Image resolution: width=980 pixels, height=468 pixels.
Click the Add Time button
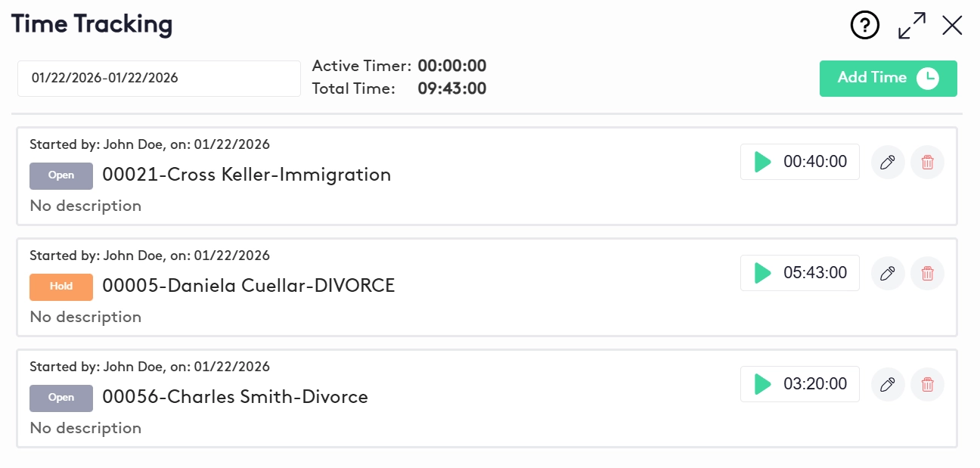(x=888, y=79)
